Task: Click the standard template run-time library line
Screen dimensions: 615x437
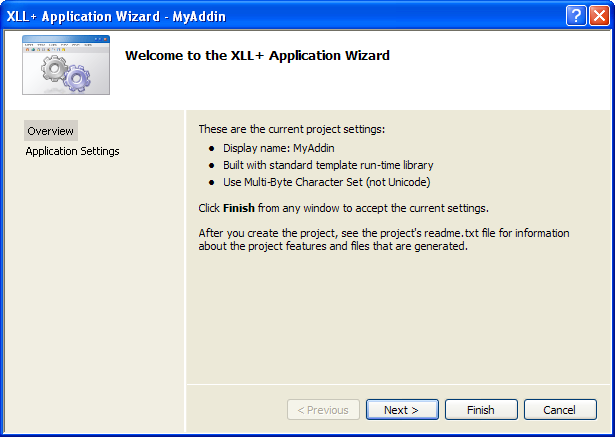Action: click(328, 165)
